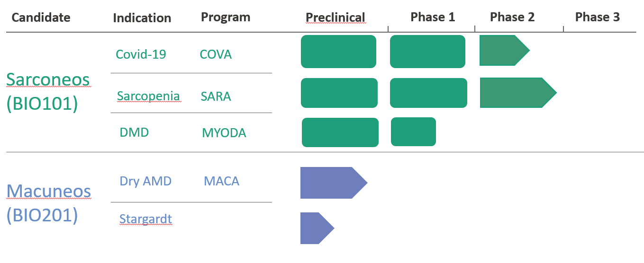Select the Phase 2 column header

512,18
